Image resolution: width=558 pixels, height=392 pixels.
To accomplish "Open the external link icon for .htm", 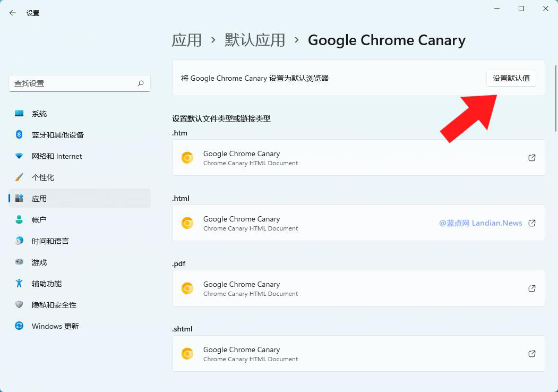I will [x=532, y=158].
